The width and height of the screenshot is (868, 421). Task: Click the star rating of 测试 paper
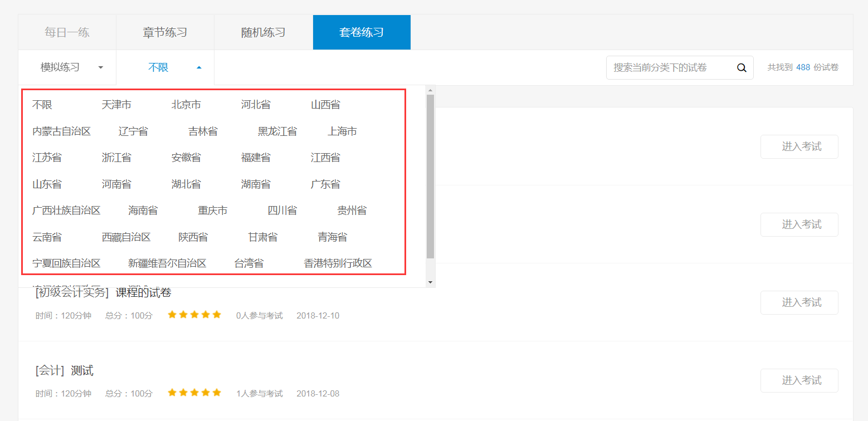[x=194, y=393]
